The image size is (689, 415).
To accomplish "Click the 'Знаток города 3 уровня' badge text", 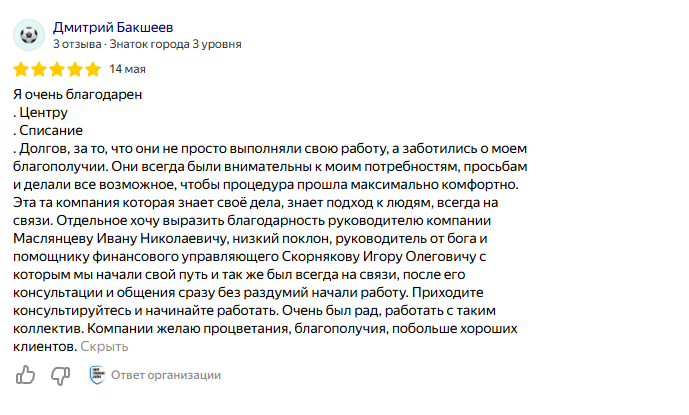I will 175,44.
